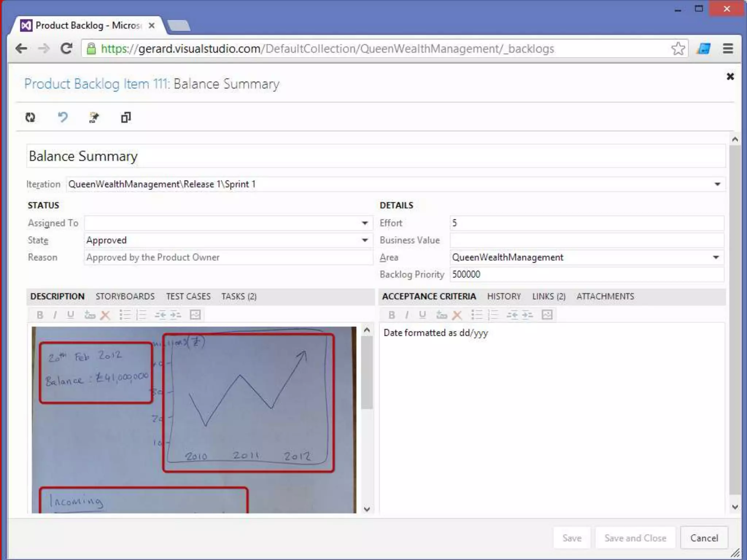The width and height of the screenshot is (747, 560).
Task: Expand the Iteration dropdown
Action: [717, 184]
